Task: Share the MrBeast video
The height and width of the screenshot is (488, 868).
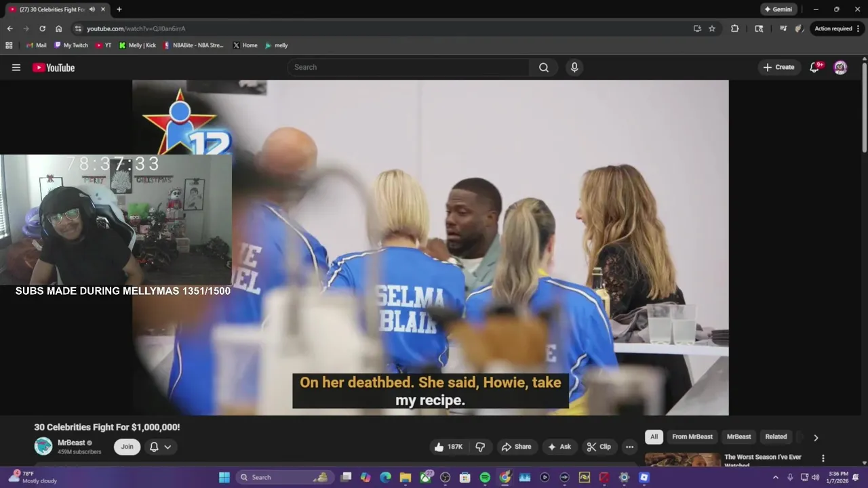Action: pyautogui.click(x=516, y=447)
